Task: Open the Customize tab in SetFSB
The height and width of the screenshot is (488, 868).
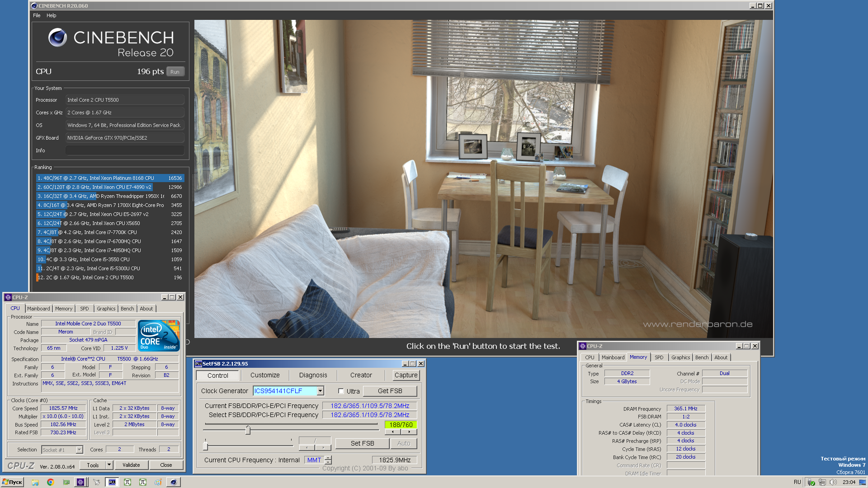Action: (x=265, y=375)
